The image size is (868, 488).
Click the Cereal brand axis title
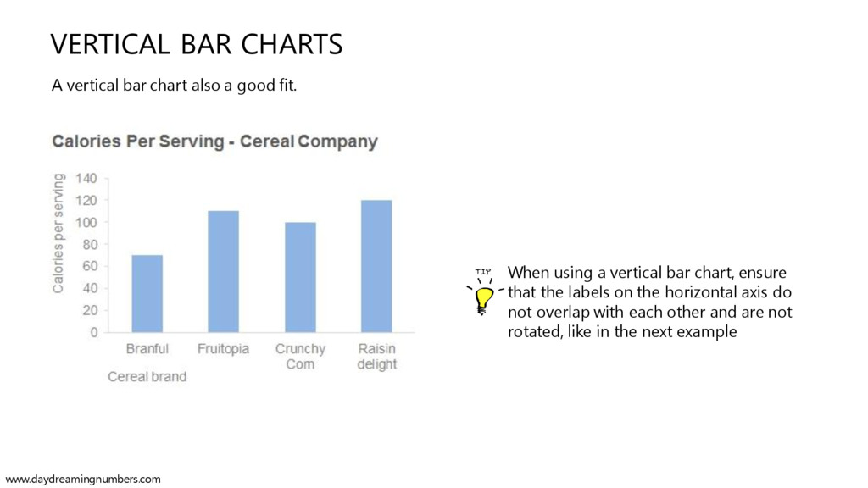(x=147, y=377)
